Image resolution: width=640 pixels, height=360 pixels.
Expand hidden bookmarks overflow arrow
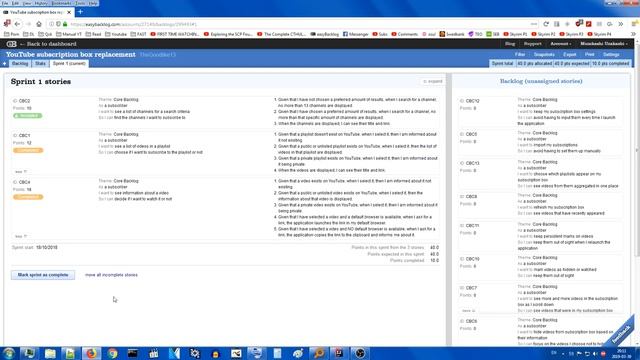point(633,34)
